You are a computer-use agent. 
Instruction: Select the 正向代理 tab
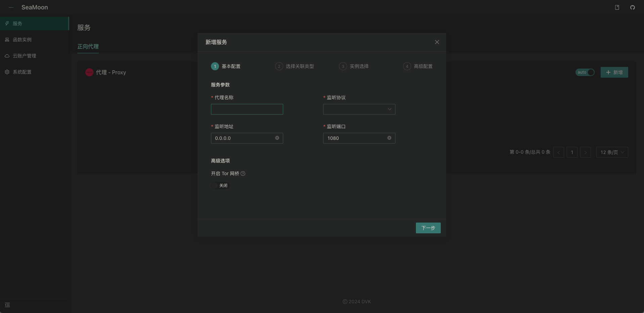pos(88,46)
